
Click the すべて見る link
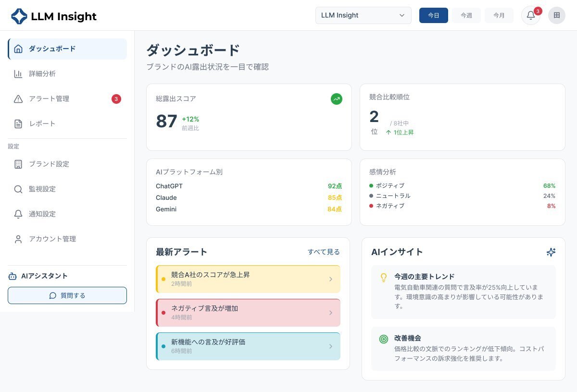pyautogui.click(x=323, y=252)
